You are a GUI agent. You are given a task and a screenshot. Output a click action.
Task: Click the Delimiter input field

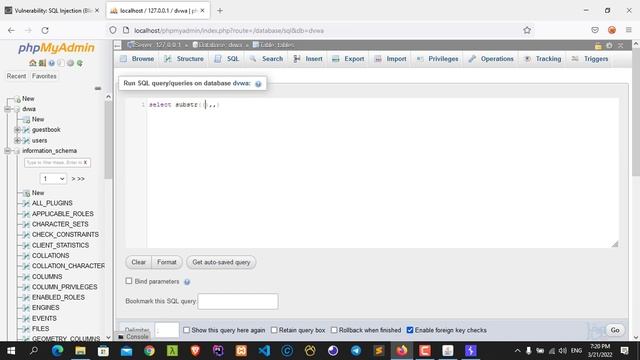tap(167, 330)
